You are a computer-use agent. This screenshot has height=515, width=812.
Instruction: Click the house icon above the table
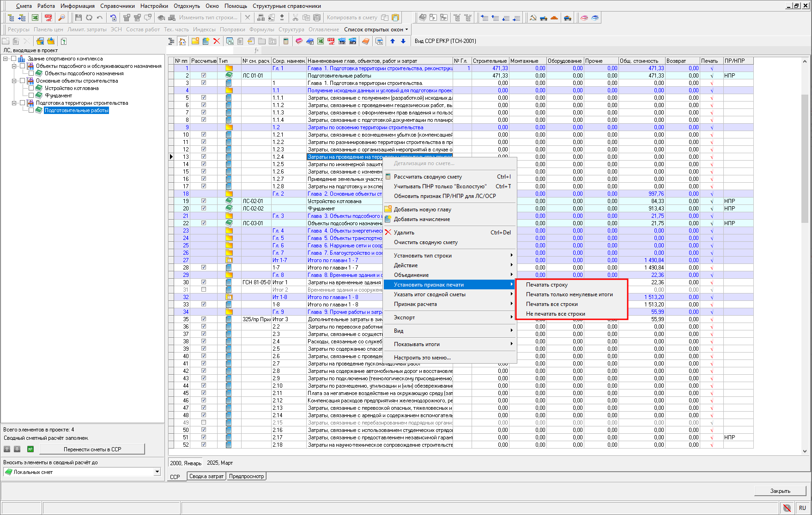tap(182, 41)
